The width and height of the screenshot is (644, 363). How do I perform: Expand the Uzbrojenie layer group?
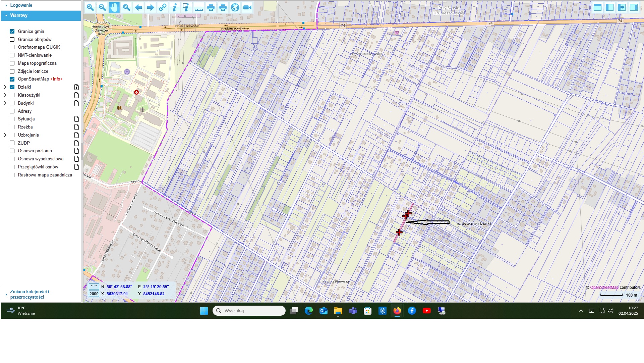pyautogui.click(x=5, y=135)
